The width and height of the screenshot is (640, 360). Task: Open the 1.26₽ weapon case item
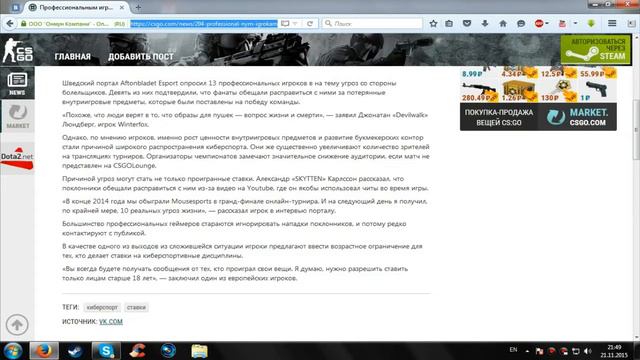click(518, 91)
